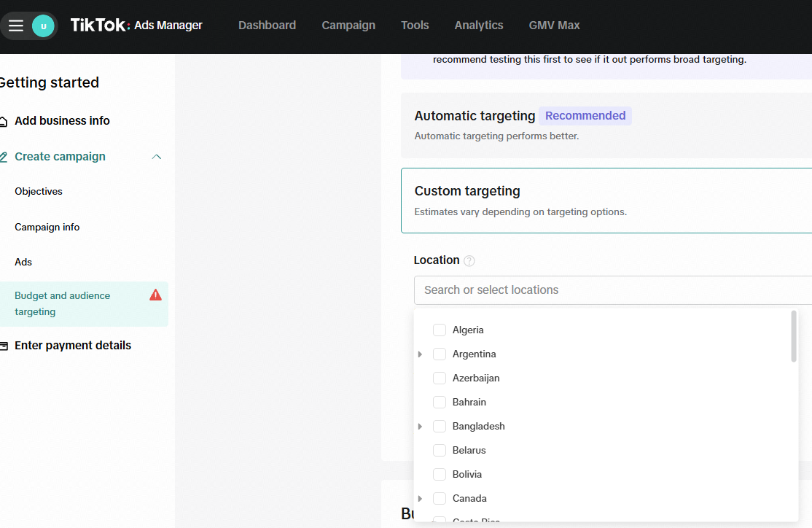The height and width of the screenshot is (528, 812).
Task: Enable the Belarus checkbox
Action: click(x=440, y=450)
